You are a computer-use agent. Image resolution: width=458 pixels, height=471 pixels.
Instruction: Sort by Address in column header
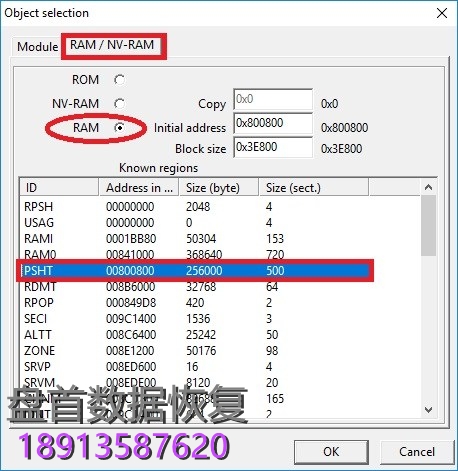(x=139, y=188)
